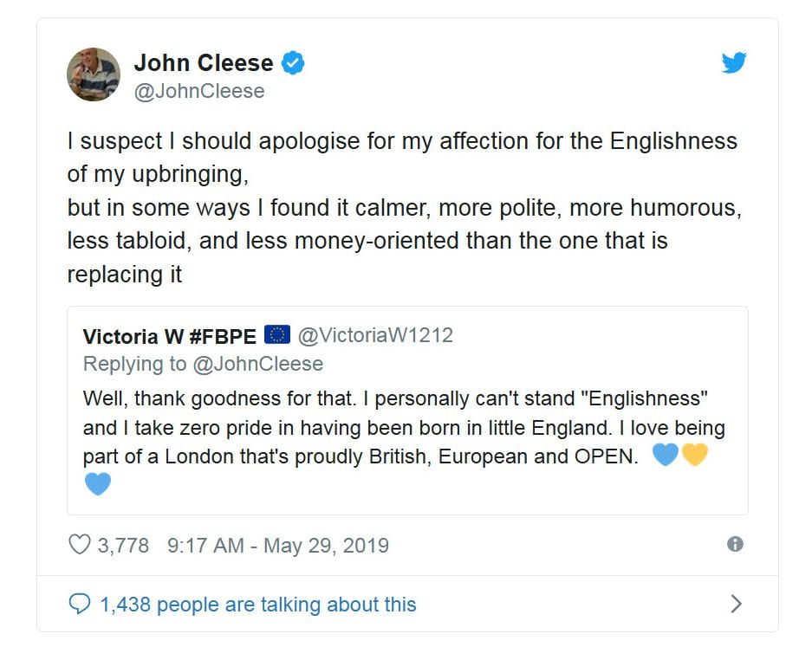Click the lone blue heart on quoted tweet's last line

coord(98,484)
